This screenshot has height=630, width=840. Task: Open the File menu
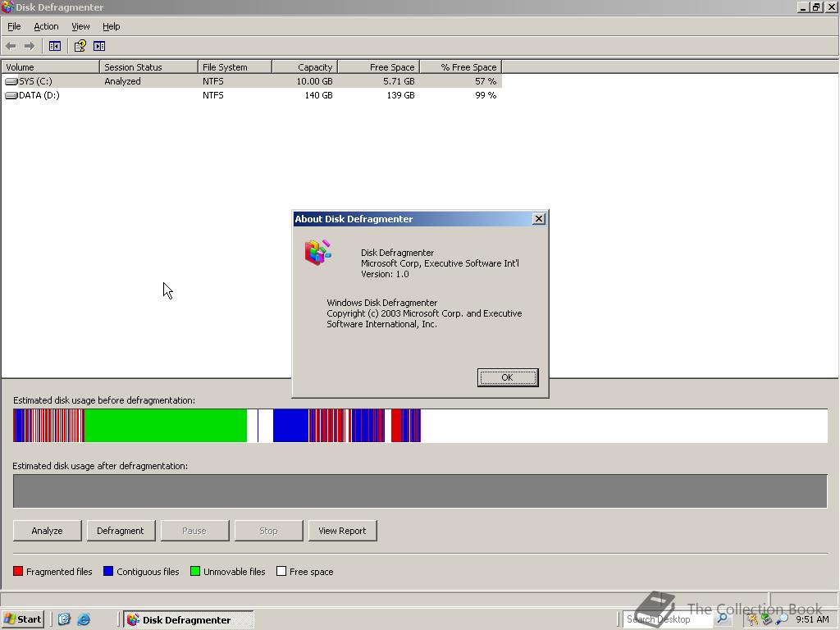pos(14,26)
